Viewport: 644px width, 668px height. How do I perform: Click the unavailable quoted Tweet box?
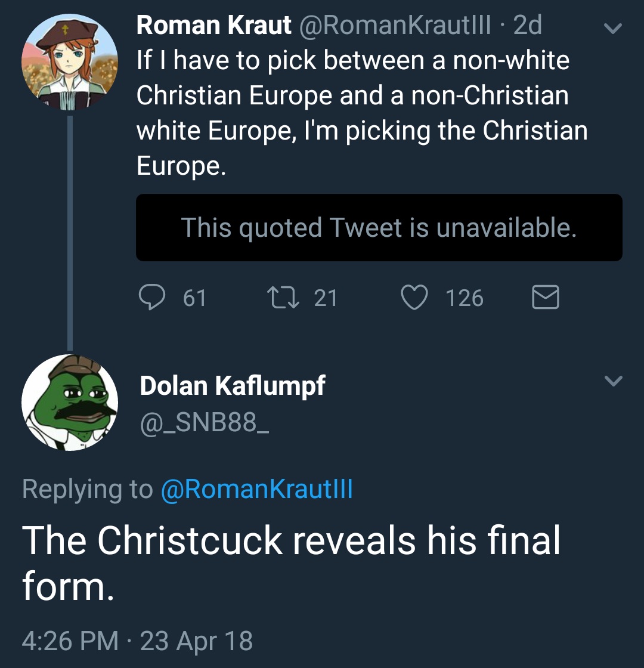[x=379, y=227]
